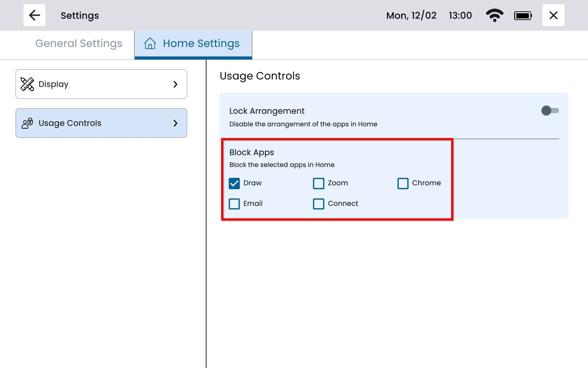
Task: Click the back arrow icon
Action: [x=34, y=15]
